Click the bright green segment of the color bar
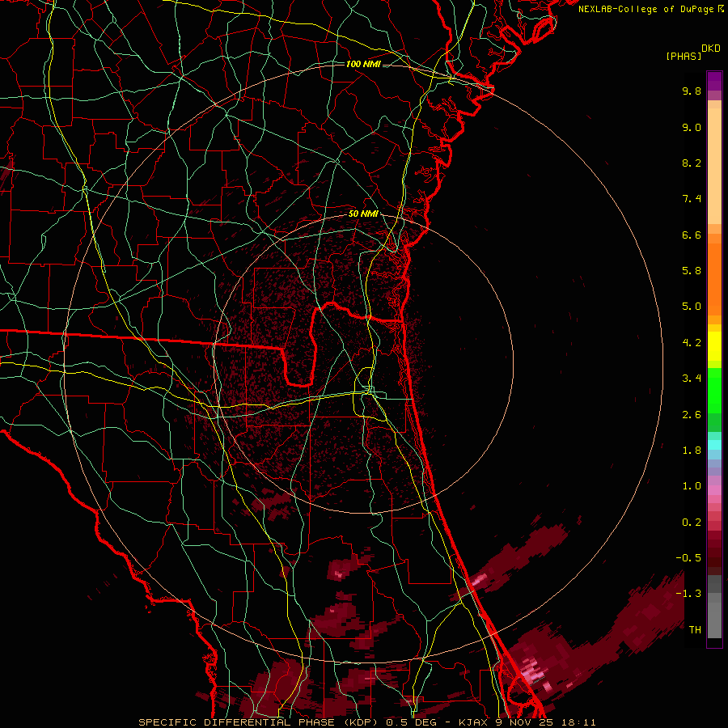Screen dimensions: 728x728 (x=714, y=391)
